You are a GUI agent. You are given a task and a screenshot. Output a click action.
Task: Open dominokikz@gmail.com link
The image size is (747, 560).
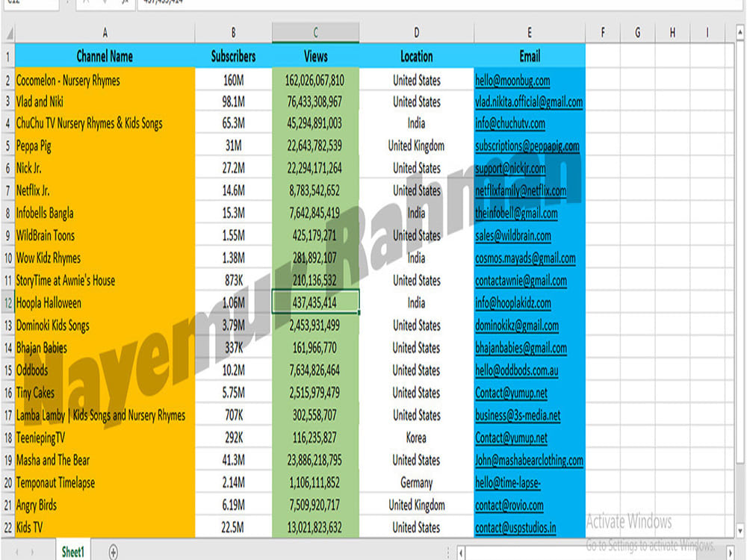[x=517, y=326]
